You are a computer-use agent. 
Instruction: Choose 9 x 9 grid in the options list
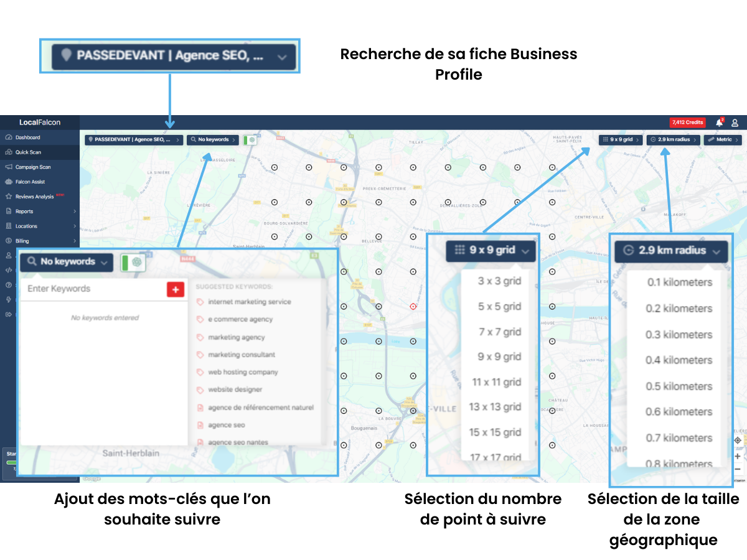[499, 357]
